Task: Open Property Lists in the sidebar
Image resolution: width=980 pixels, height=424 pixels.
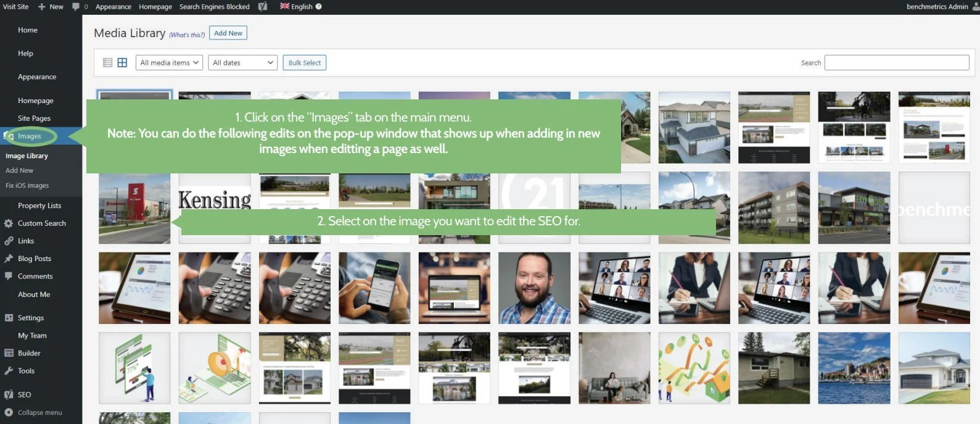Action: coord(41,206)
